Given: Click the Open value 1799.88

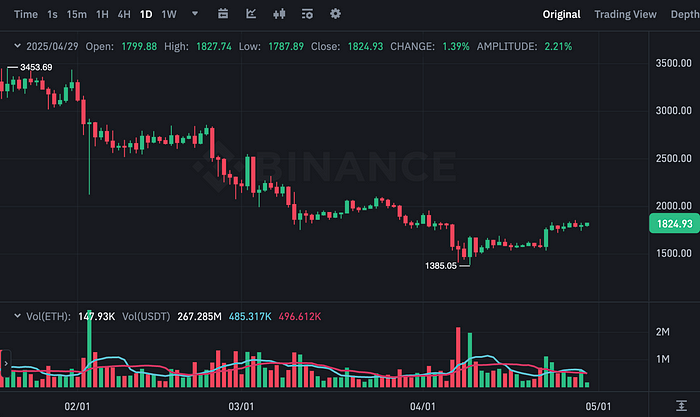Looking at the screenshot, I should tap(139, 46).
